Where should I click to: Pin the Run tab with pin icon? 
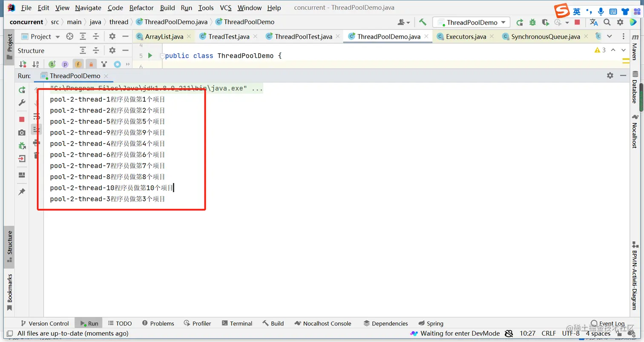pos(22,192)
